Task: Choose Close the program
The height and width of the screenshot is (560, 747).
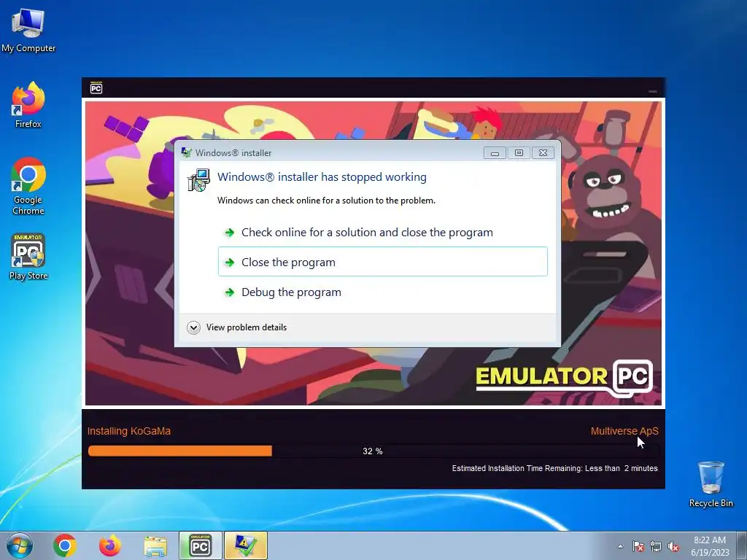Action: click(382, 262)
